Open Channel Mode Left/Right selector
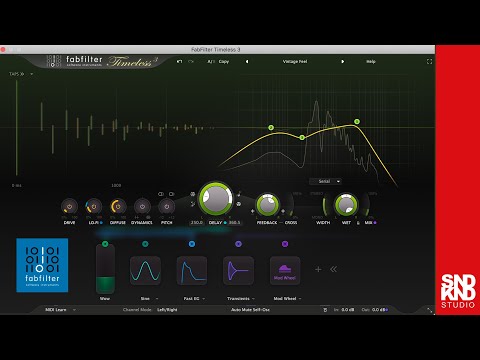The width and height of the screenshot is (480, 360). pyautogui.click(x=167, y=310)
